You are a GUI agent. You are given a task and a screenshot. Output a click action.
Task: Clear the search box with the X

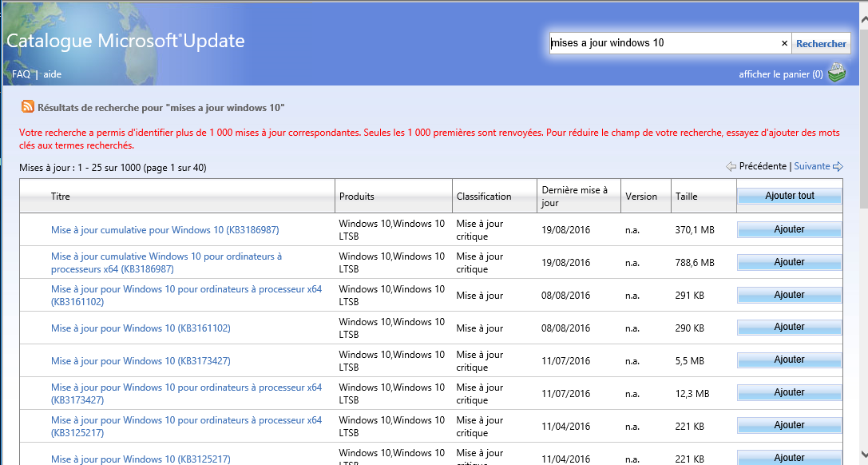784,43
